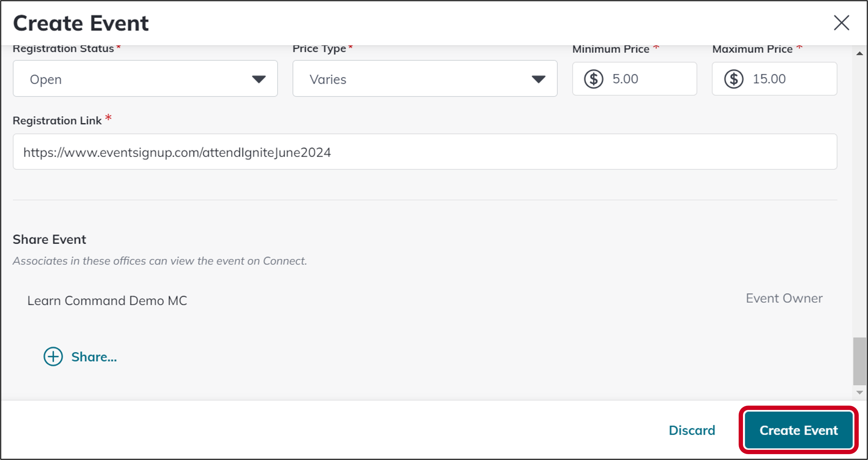Image resolution: width=868 pixels, height=460 pixels.
Task: Open the Registration Status dropdown
Action: pos(258,79)
